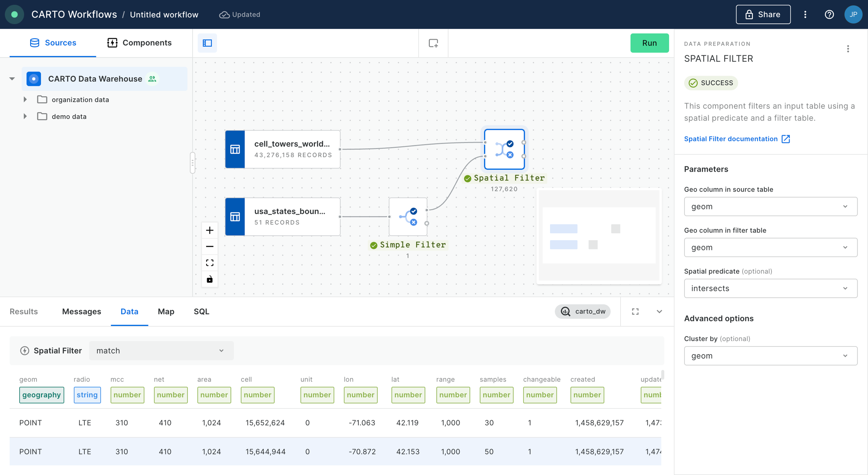Click the canvas zoom in plus icon
868x475 pixels.
(x=210, y=230)
